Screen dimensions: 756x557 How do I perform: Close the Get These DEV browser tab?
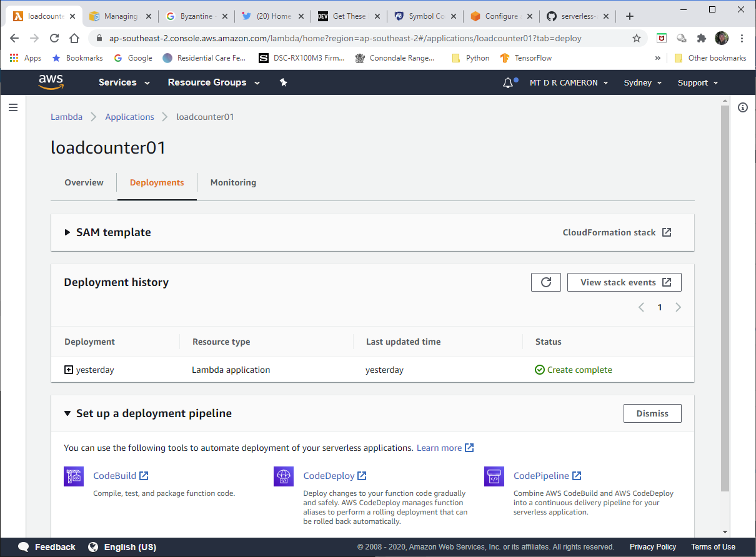pos(376,16)
